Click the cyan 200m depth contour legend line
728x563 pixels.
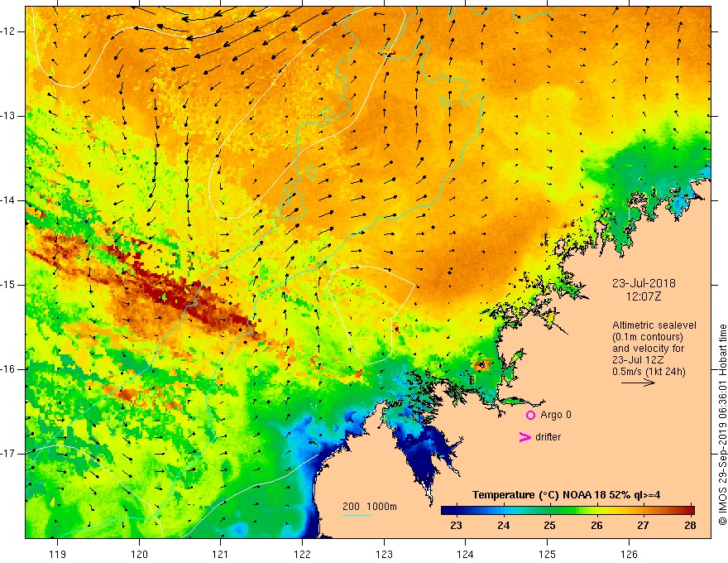pyautogui.click(x=356, y=515)
